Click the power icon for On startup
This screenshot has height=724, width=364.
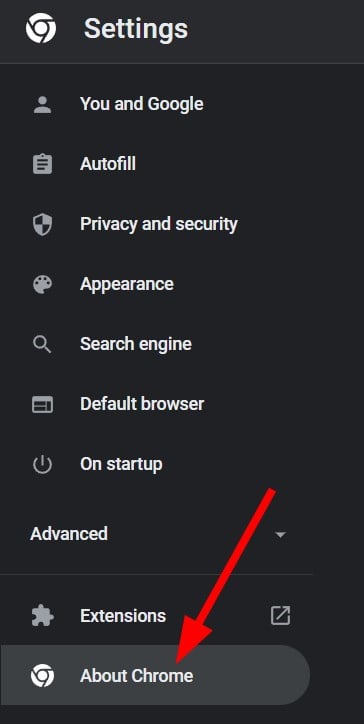(x=42, y=465)
